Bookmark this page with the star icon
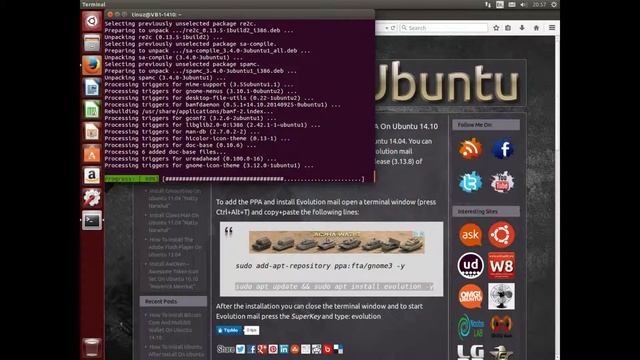 [x=496, y=28]
